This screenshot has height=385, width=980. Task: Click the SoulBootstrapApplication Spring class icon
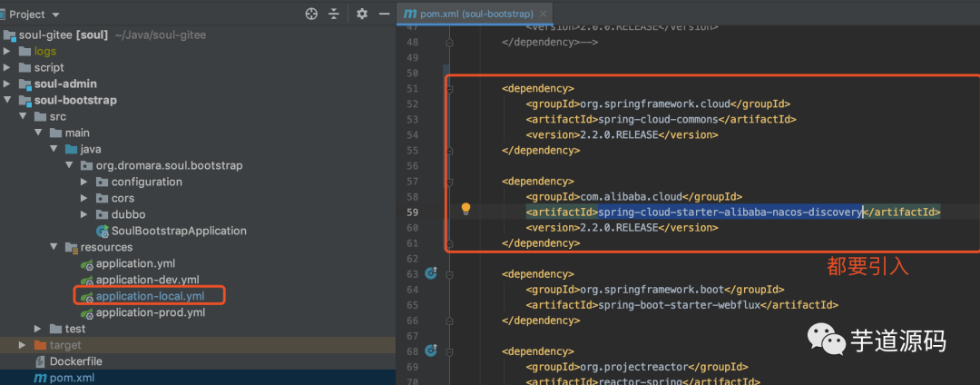point(103,232)
